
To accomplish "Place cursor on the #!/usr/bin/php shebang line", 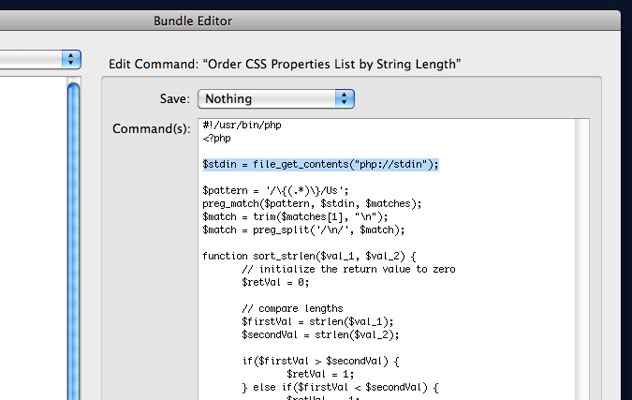I will tap(240, 125).
